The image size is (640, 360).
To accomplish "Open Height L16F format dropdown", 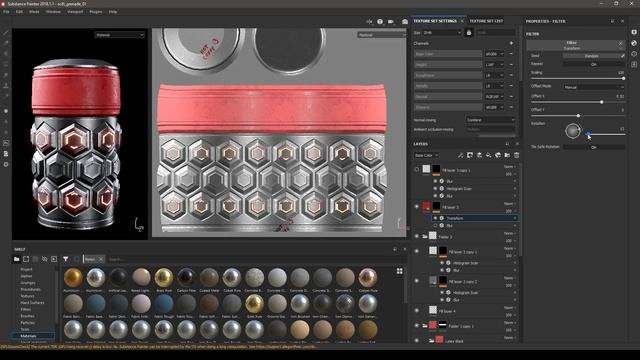I will 495,64.
